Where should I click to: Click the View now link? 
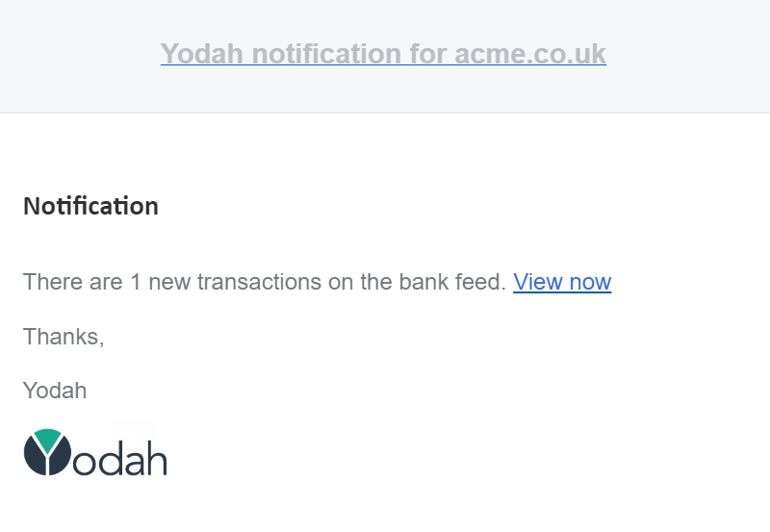click(562, 282)
